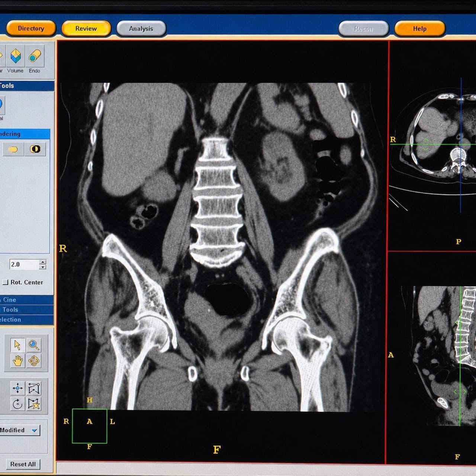Screen dimensions: 476x476
Task: Expand the Tools panel header
Action: 27,86
